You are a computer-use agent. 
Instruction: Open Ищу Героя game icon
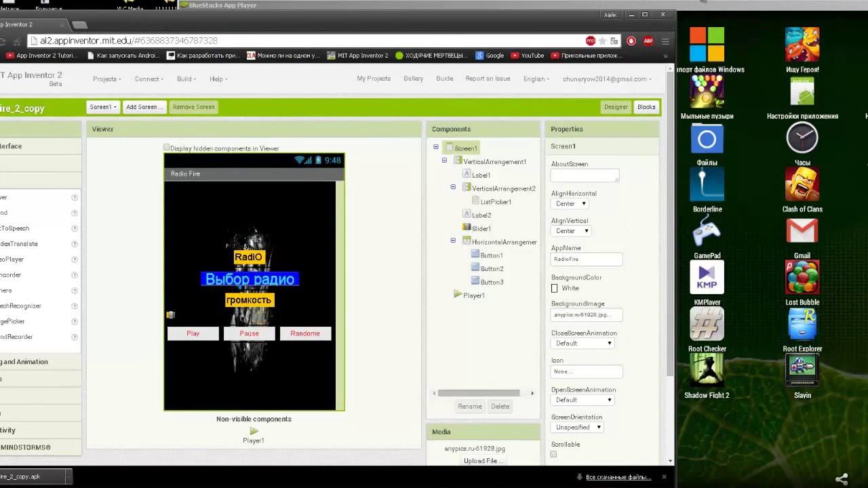pos(802,45)
